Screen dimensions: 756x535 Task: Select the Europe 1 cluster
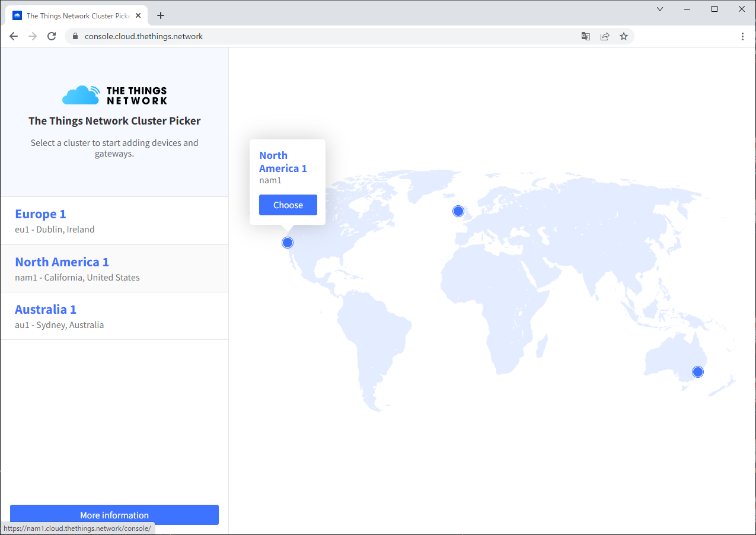[114, 221]
